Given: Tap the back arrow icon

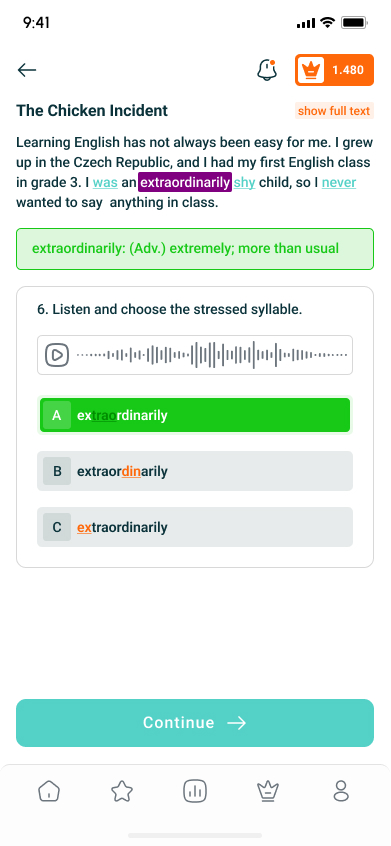Looking at the screenshot, I should [26, 70].
